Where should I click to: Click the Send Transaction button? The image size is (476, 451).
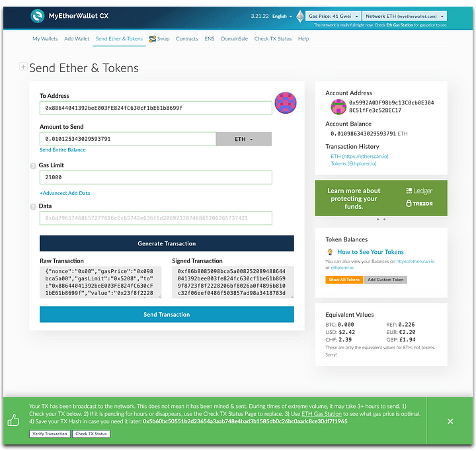coord(167,314)
